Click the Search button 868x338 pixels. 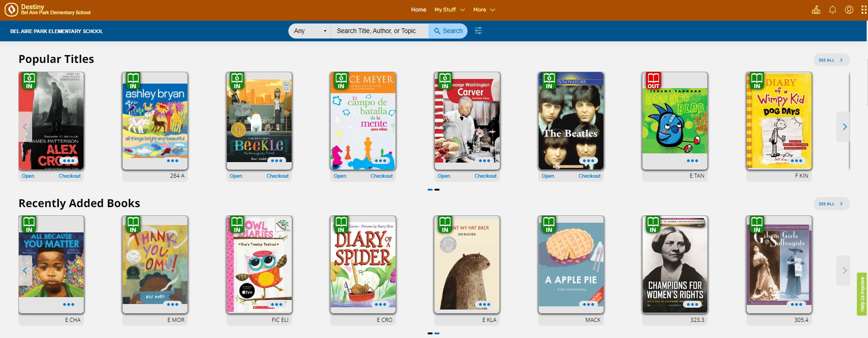click(x=448, y=31)
